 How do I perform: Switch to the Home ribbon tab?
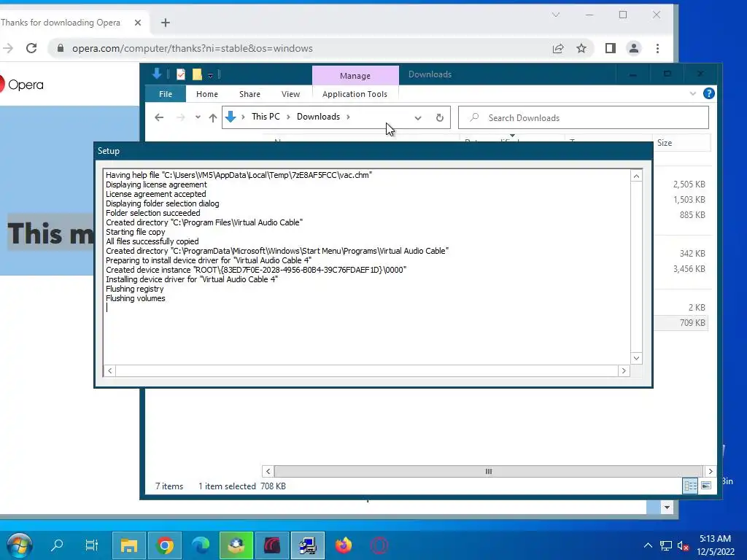coord(206,94)
